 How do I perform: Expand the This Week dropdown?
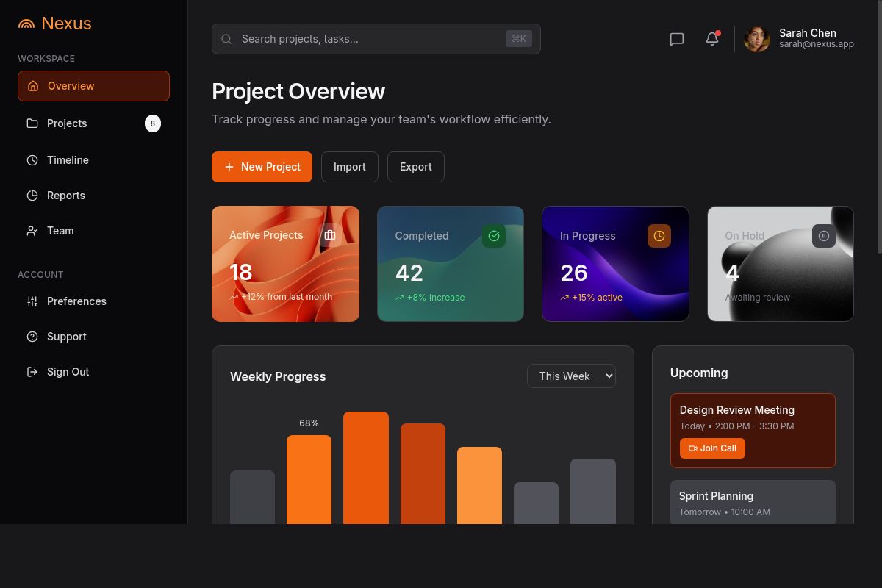click(x=571, y=376)
